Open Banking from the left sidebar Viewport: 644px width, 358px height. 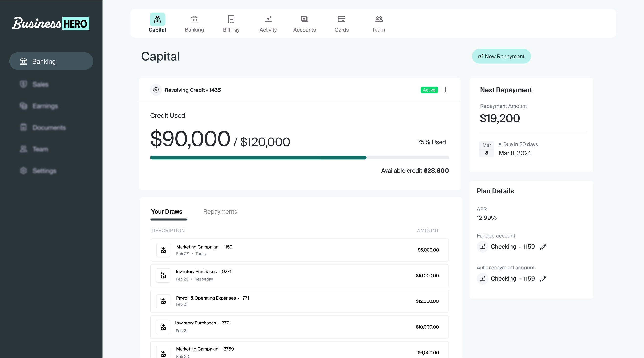tap(51, 61)
